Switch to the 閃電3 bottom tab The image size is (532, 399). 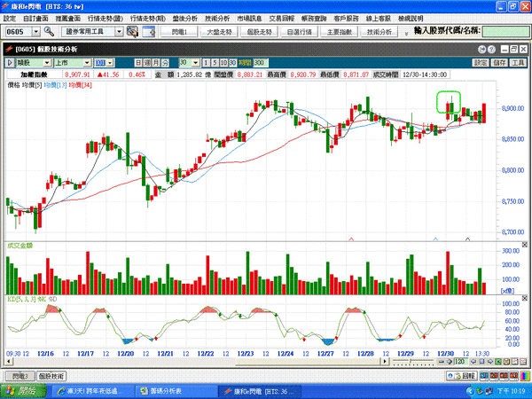(x=20, y=376)
